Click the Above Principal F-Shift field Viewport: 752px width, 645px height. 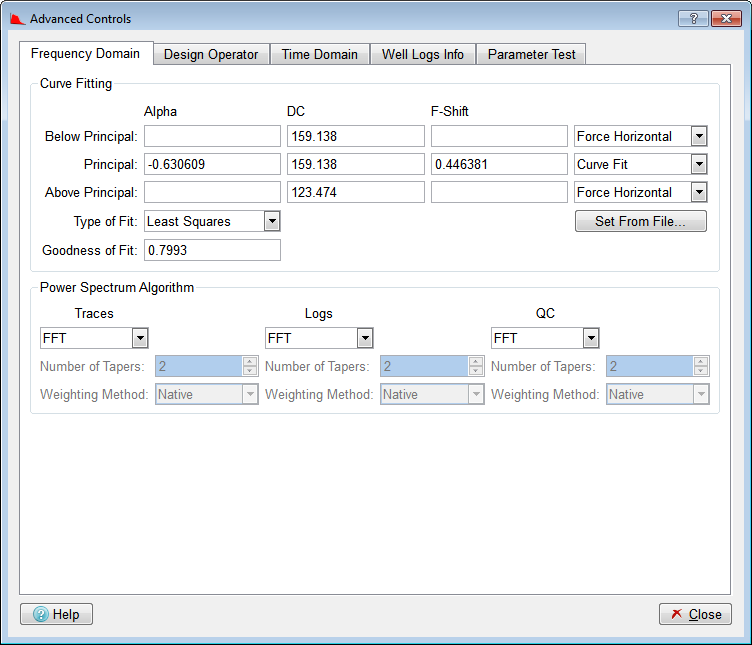click(x=499, y=192)
